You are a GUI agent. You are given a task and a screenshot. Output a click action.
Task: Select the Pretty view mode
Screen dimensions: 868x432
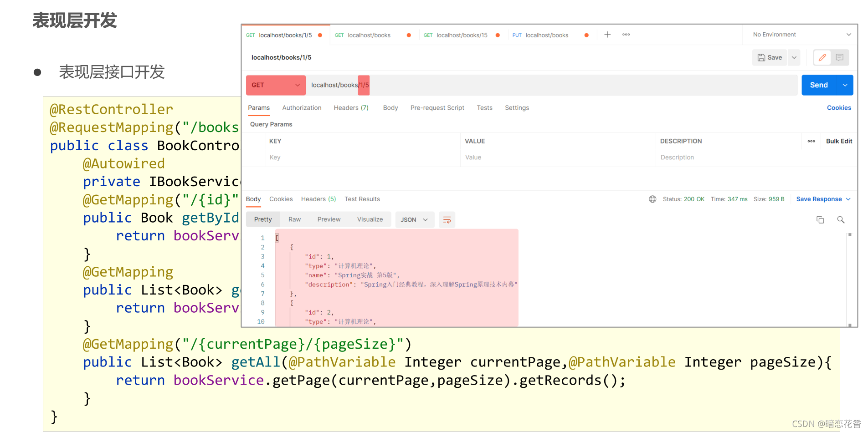(263, 219)
